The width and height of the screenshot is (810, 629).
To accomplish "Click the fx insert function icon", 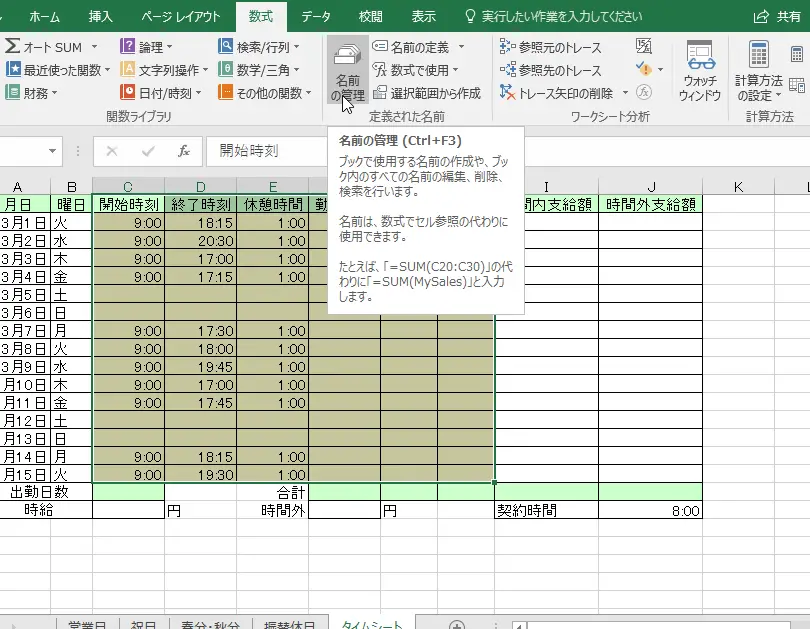I will pyautogui.click(x=183, y=151).
